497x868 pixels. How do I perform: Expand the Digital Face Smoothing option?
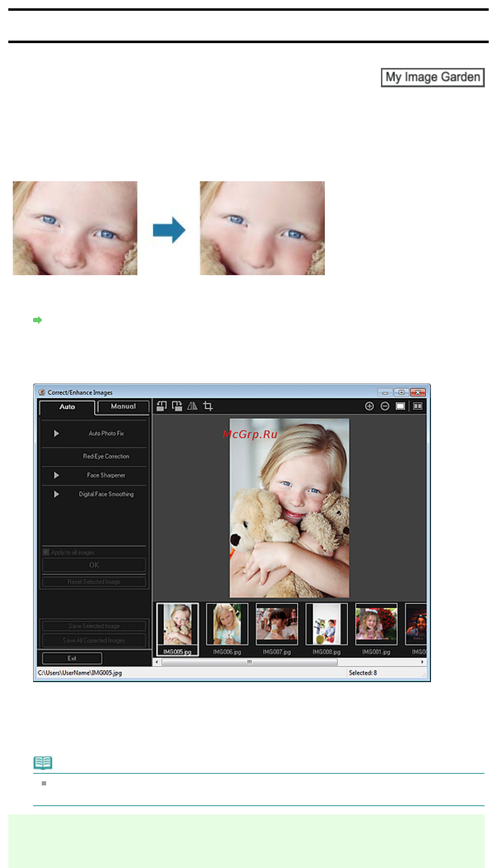pos(56,494)
